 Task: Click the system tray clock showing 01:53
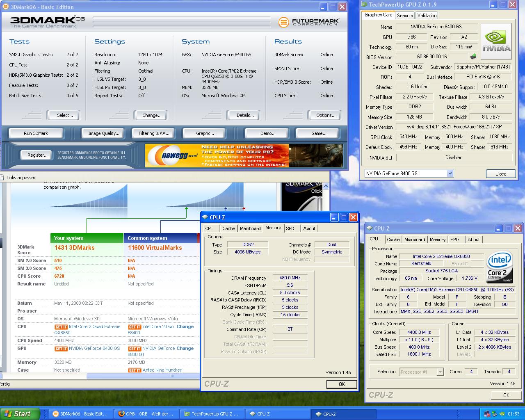click(514, 414)
